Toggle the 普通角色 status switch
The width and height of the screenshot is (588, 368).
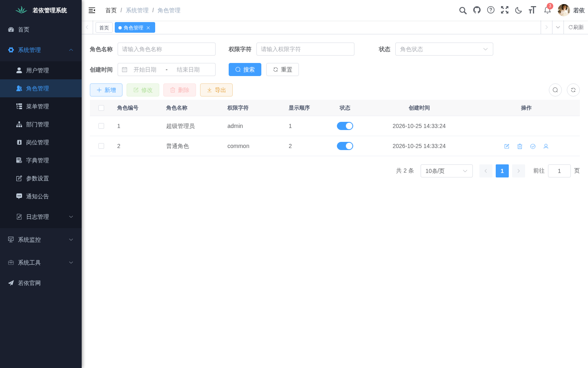pyautogui.click(x=345, y=146)
